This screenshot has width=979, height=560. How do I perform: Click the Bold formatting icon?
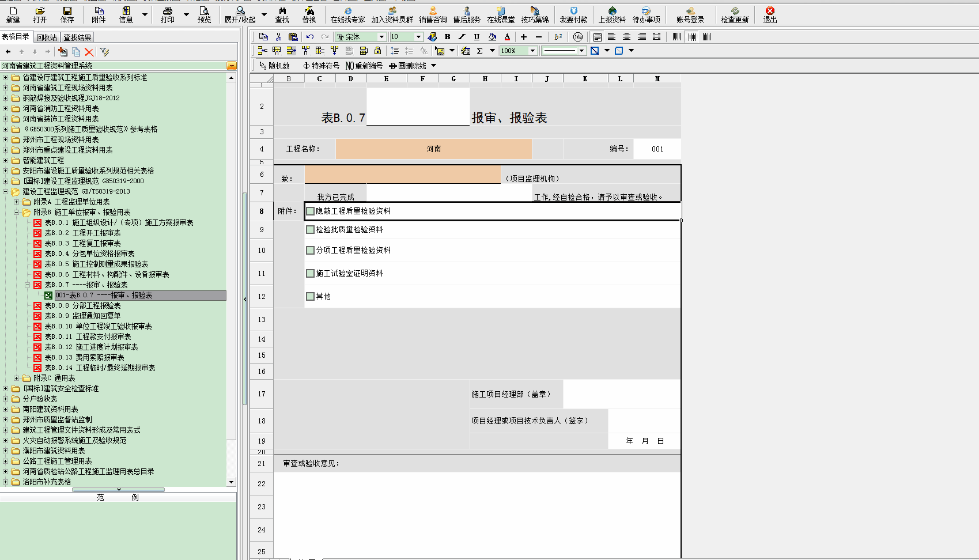447,37
